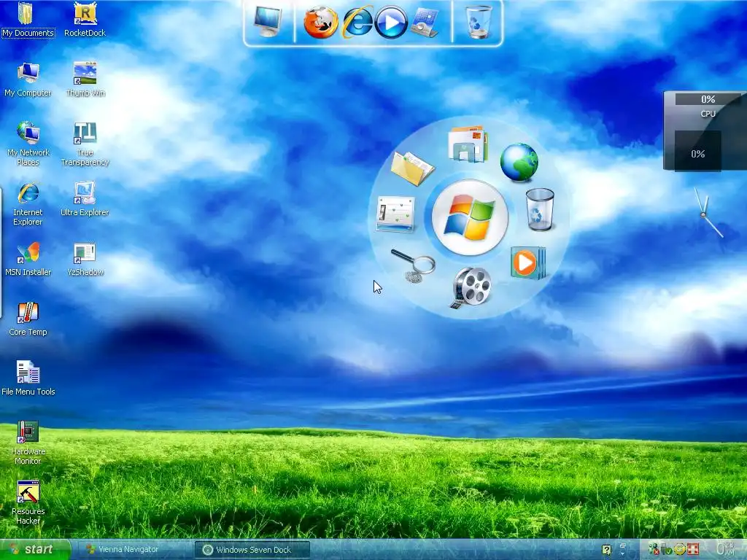Click the monitor icon in the top dock
This screenshot has height=560, width=747.
coord(268,22)
